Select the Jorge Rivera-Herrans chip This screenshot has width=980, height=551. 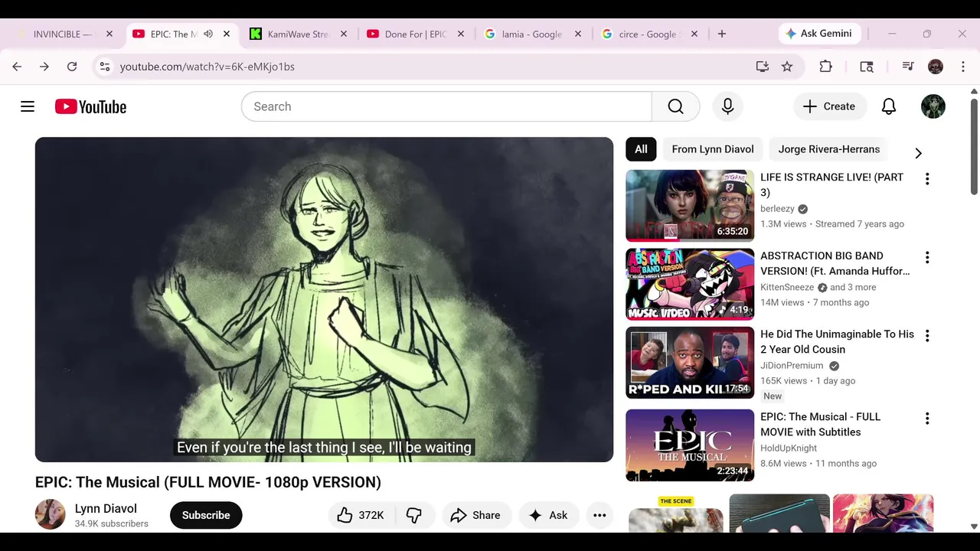(829, 149)
